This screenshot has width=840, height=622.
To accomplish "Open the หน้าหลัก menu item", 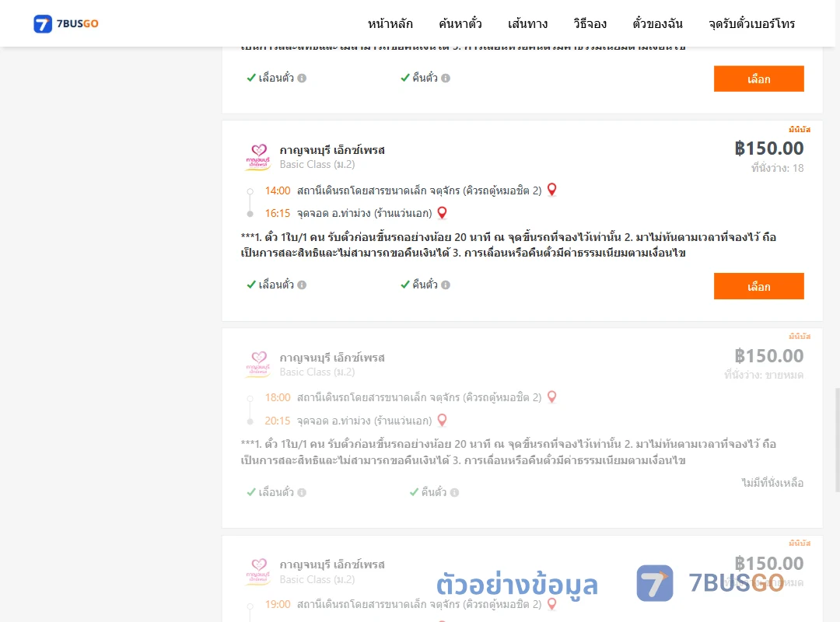I will [x=390, y=23].
